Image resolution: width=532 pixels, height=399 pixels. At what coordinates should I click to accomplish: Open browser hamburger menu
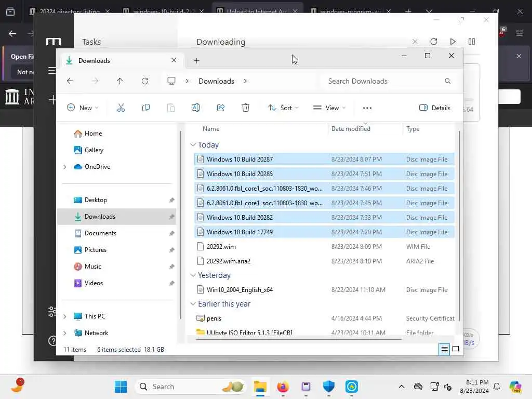pos(520,33)
